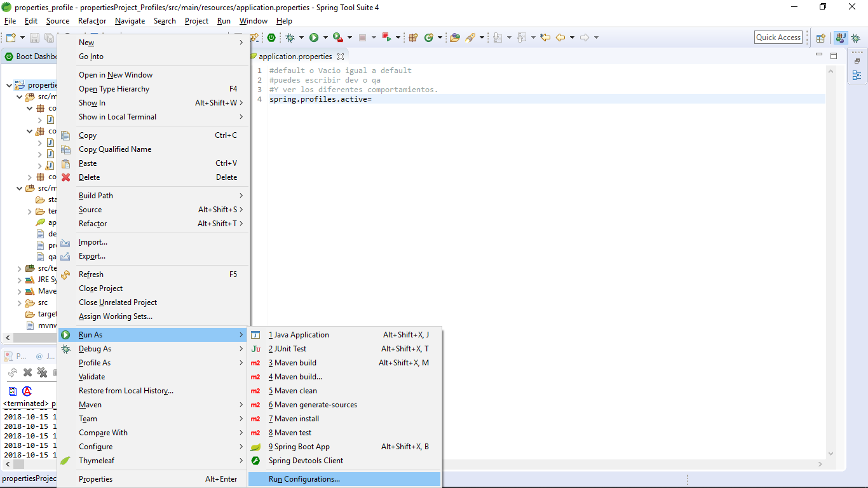Select Copy Qualified Name menu entry
The image size is (868, 488).
tap(153, 149)
